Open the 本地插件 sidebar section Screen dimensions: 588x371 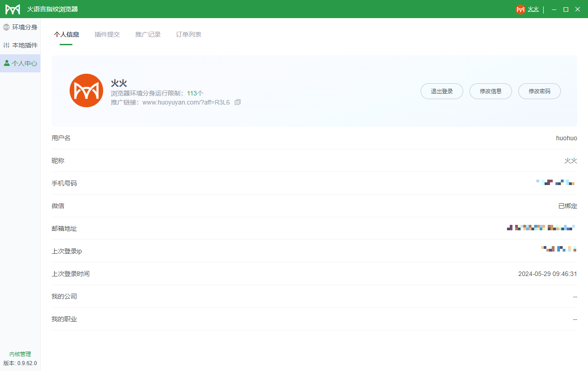pyautogui.click(x=21, y=45)
